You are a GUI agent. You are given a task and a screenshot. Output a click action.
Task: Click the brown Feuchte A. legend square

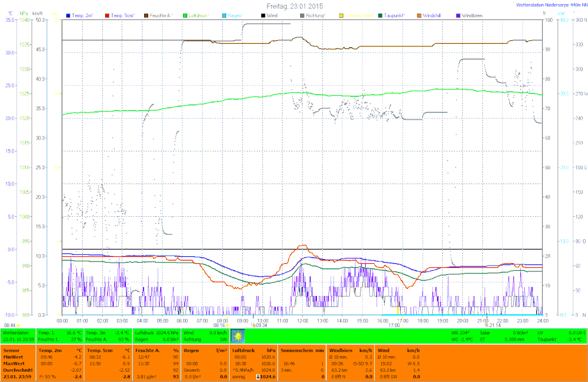click(146, 15)
